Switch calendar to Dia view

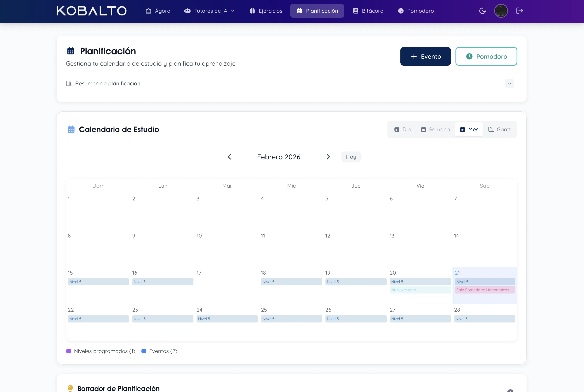click(402, 129)
